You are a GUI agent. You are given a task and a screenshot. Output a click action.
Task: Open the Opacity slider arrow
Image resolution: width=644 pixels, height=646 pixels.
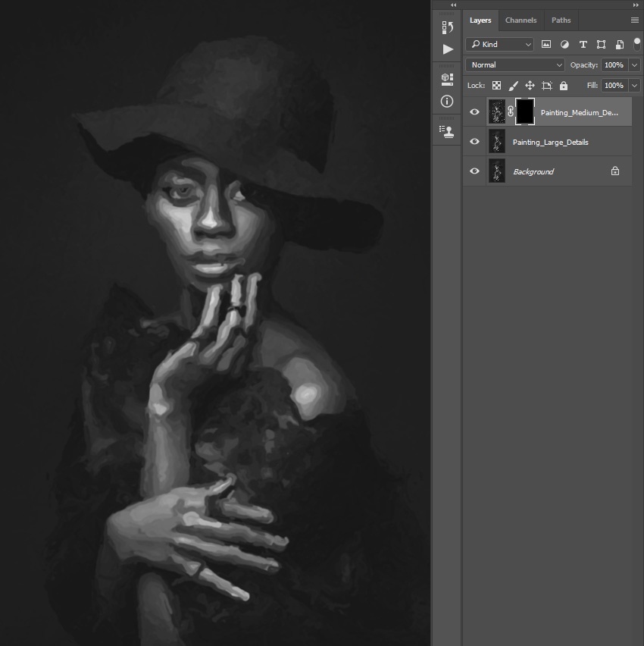tap(635, 65)
